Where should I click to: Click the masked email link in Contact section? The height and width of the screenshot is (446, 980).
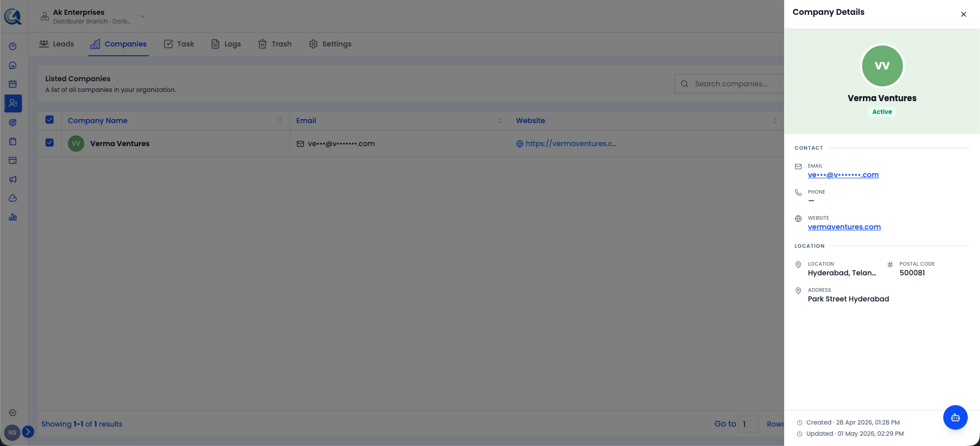pos(843,175)
